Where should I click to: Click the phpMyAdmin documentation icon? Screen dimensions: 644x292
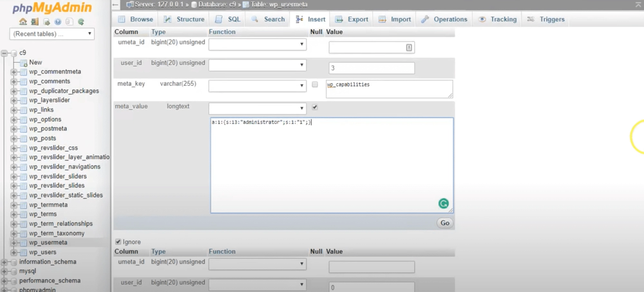[58, 22]
